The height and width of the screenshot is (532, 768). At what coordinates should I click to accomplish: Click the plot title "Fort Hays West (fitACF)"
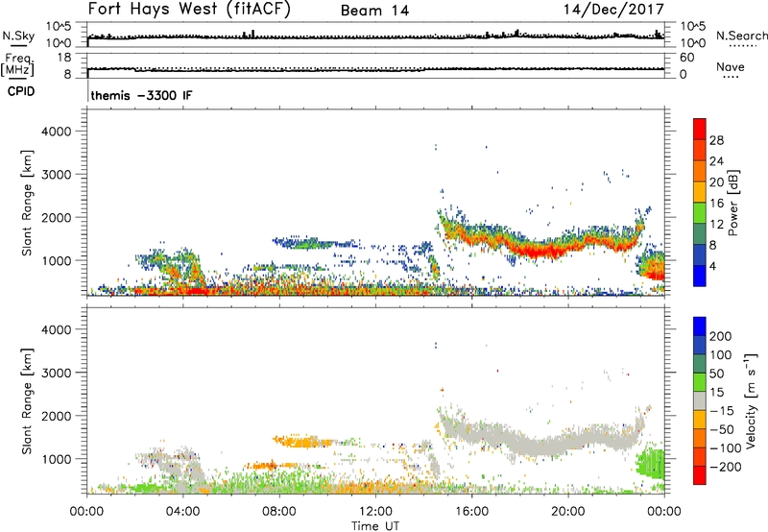(x=188, y=10)
